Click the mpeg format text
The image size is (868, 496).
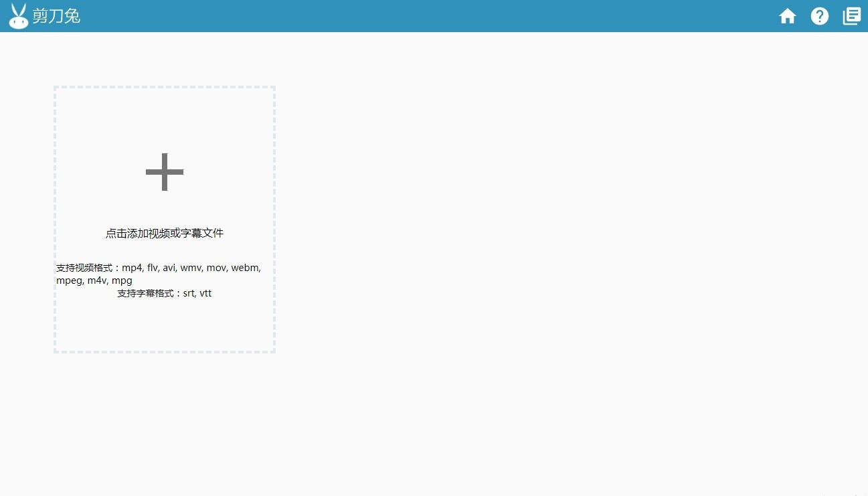click(69, 280)
